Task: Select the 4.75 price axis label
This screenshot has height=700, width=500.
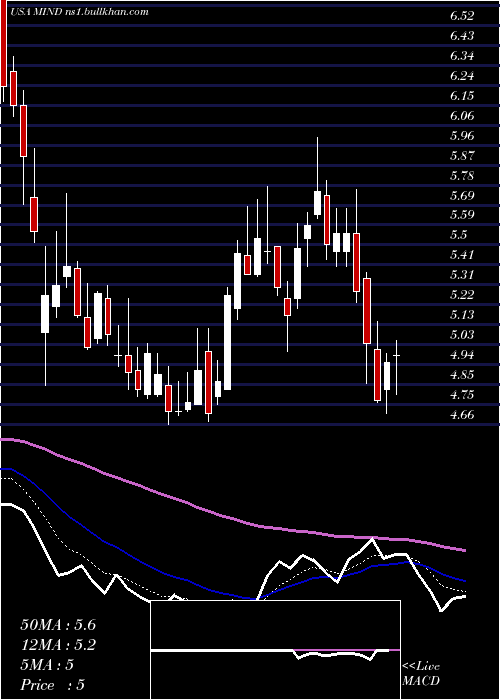Action: [x=462, y=395]
